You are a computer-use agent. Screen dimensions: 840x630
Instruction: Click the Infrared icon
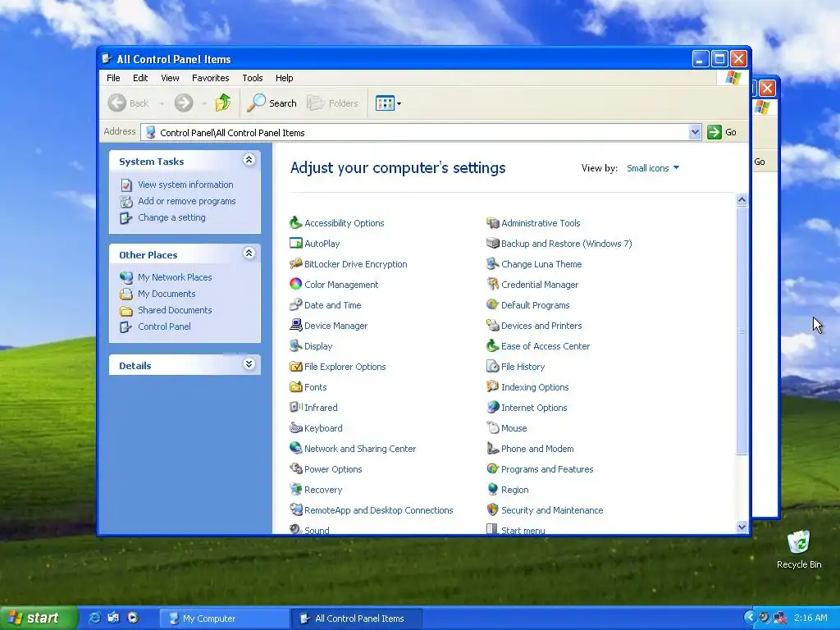click(x=295, y=407)
